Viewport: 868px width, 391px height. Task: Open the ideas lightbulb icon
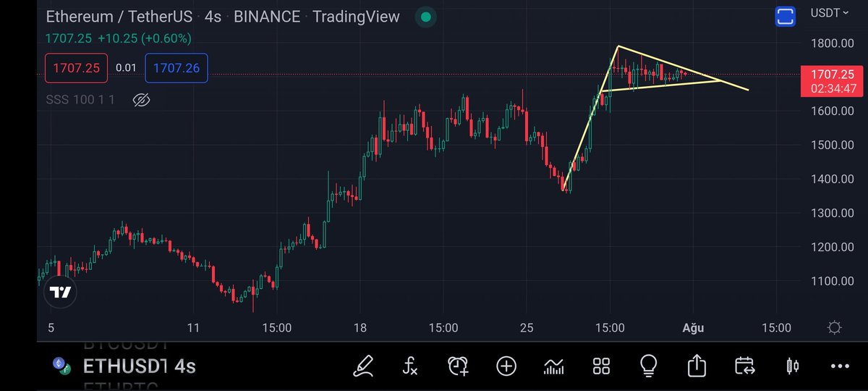point(649,366)
